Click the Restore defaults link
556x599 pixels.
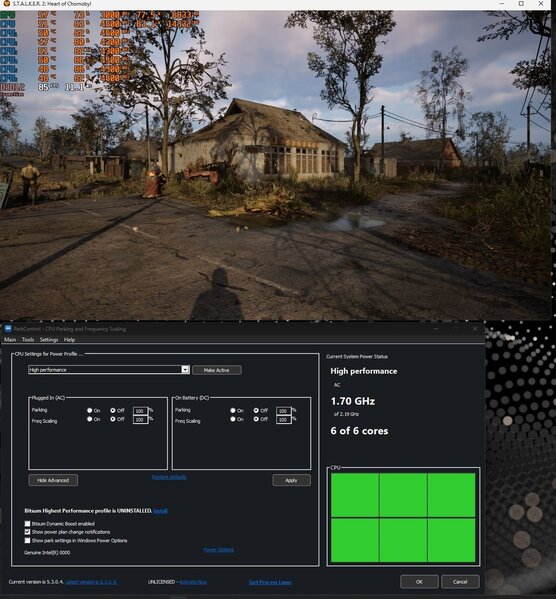point(169,477)
